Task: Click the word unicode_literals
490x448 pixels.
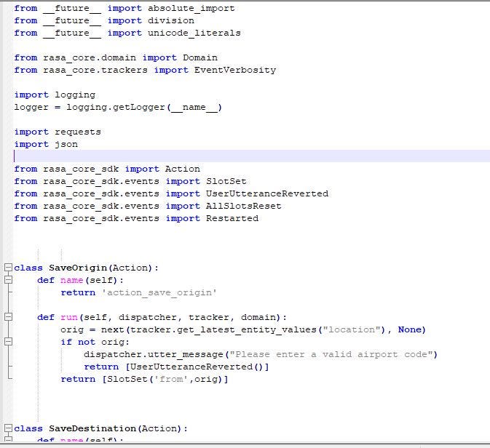Action: pyautogui.click(x=194, y=33)
